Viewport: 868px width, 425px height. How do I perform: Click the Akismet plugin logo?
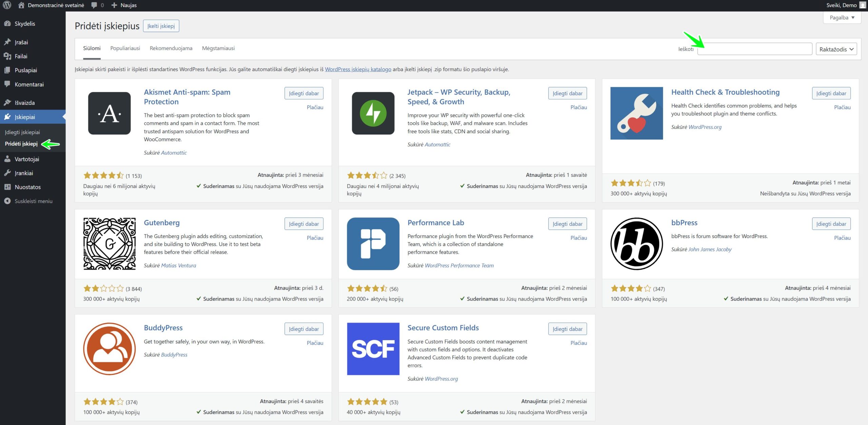tap(109, 113)
